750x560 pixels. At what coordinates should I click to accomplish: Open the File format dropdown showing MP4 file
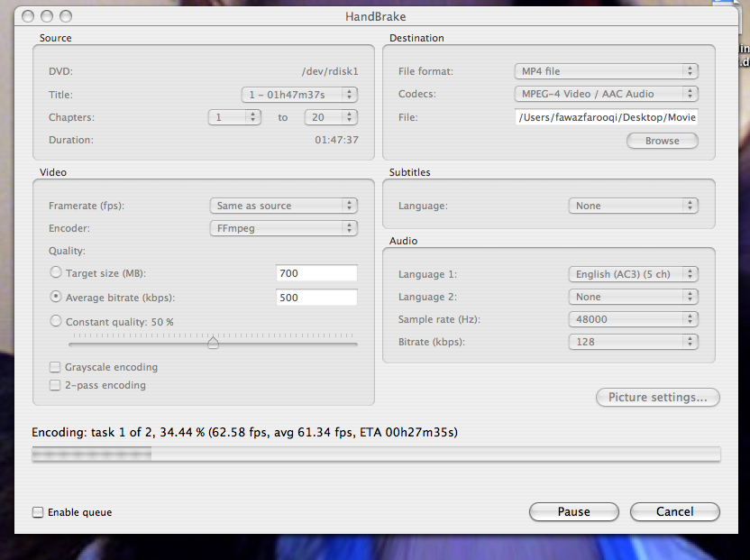607,71
